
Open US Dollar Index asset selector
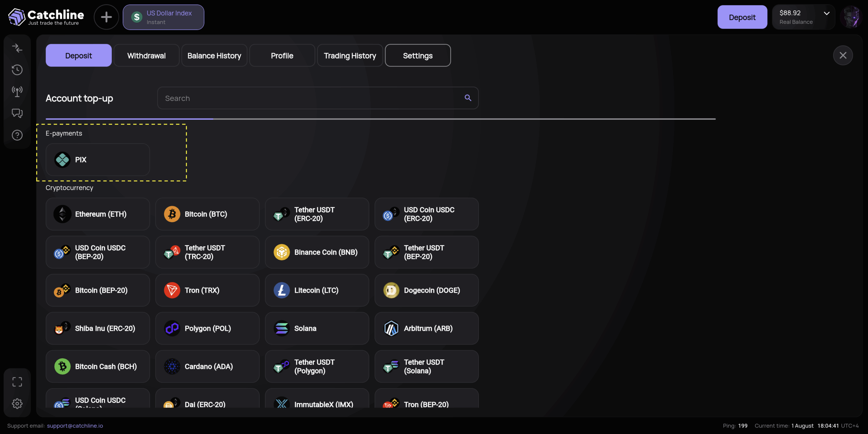[163, 17]
